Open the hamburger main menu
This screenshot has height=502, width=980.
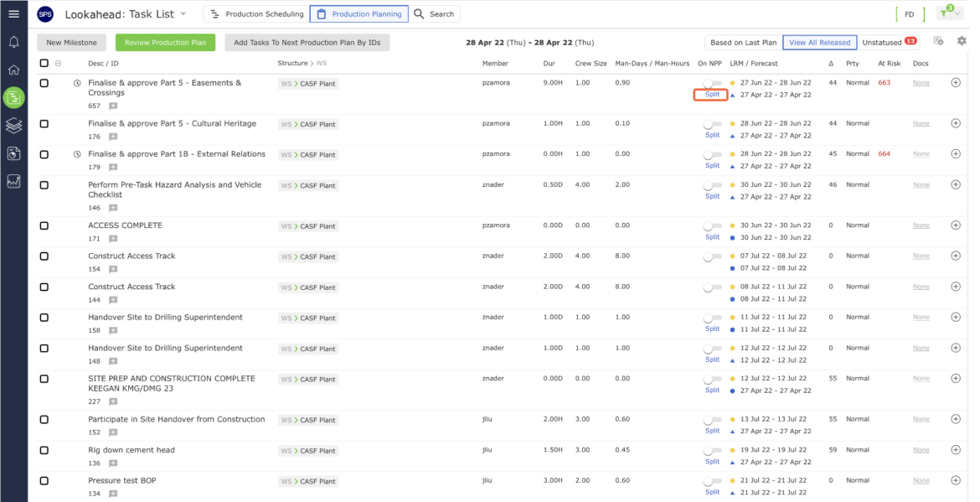click(13, 13)
